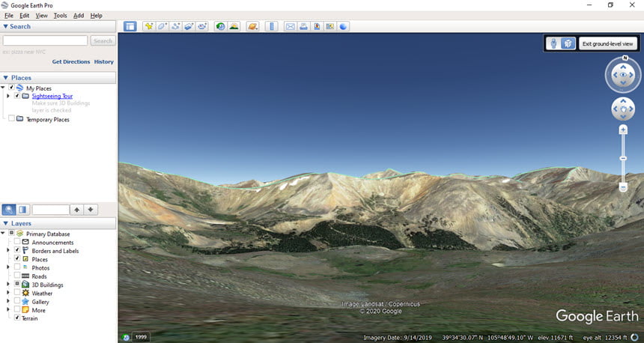Image resolution: width=644 pixels, height=343 pixels.
Task: Expand the Weather layer node
Action: coord(7,293)
